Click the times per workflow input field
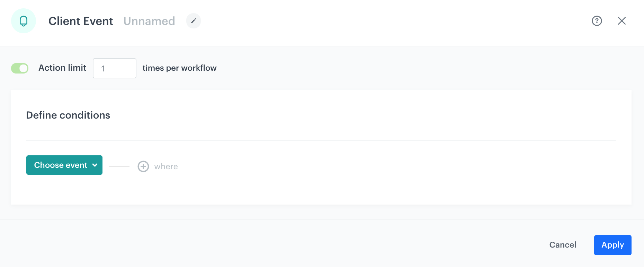644x267 pixels. 114,68
